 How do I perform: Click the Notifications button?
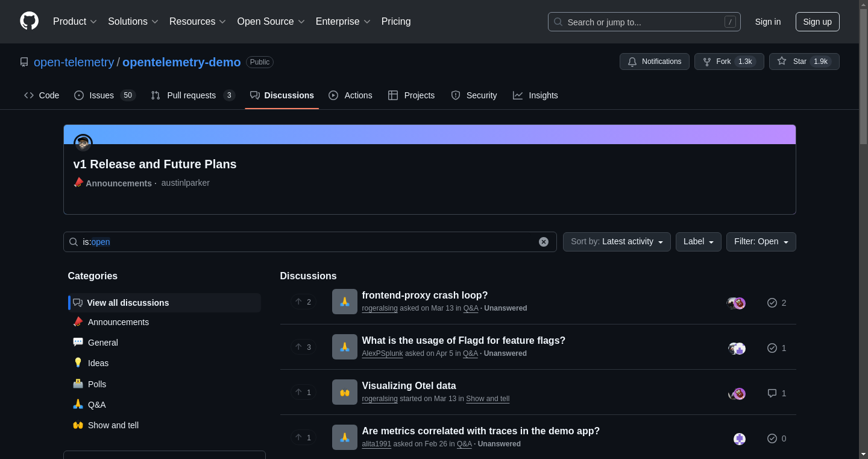655,62
